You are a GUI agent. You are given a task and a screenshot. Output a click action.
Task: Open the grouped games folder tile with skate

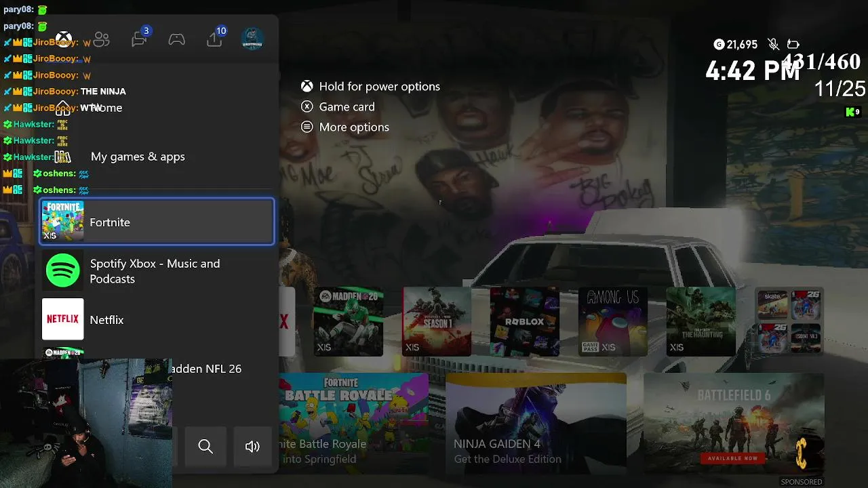789,321
